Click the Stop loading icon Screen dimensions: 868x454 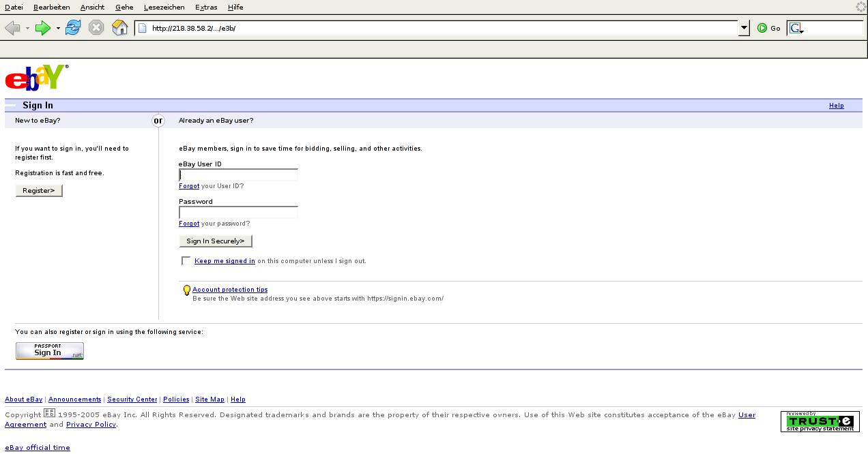click(x=96, y=28)
